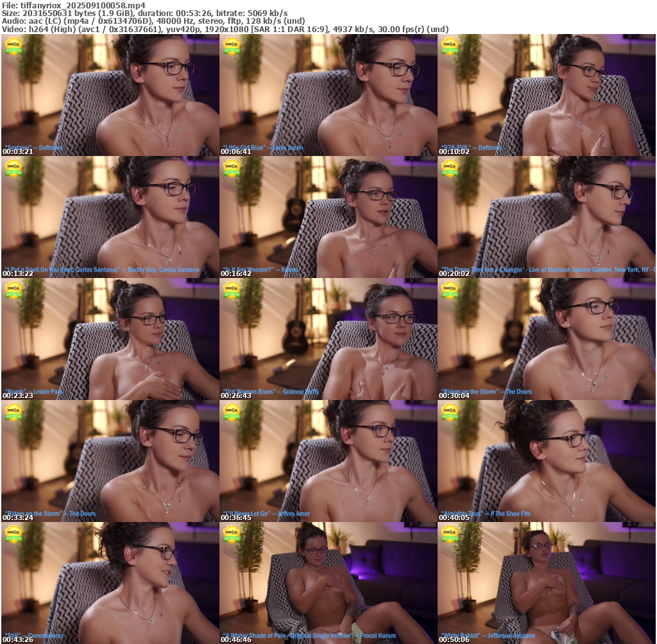This screenshot has height=644, width=657.
Task: Open the thumbnail frame stamped 00:03:21
Action: pyautogui.click(x=110, y=95)
